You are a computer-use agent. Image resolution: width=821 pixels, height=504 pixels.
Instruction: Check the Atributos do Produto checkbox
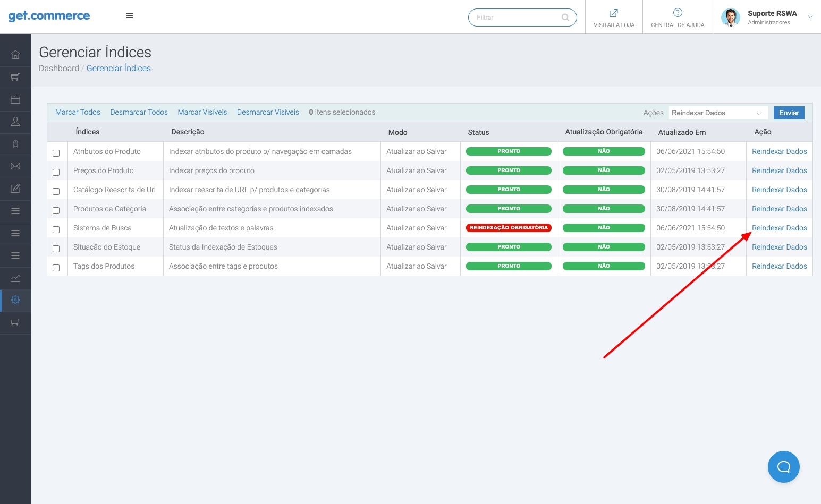click(56, 153)
